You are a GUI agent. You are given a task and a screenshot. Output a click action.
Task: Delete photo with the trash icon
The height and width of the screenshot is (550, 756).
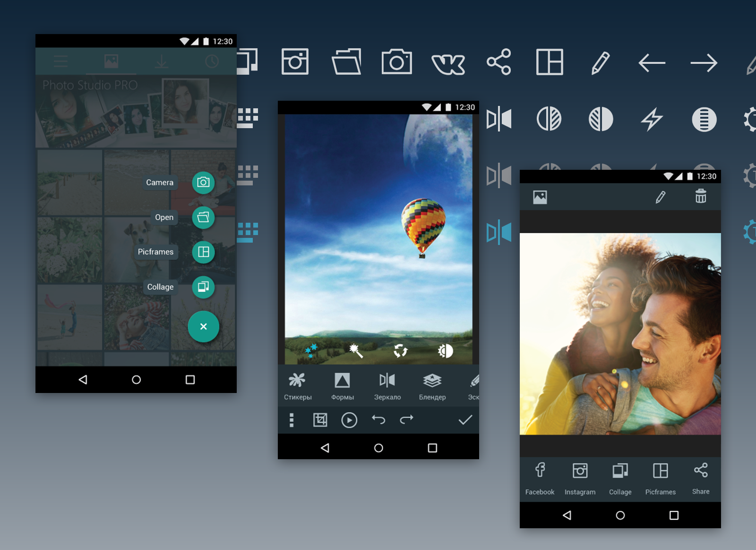pyautogui.click(x=701, y=196)
